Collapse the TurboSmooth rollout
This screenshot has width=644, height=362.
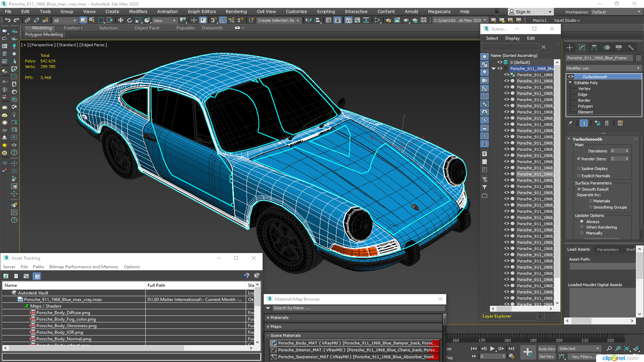tap(569, 139)
